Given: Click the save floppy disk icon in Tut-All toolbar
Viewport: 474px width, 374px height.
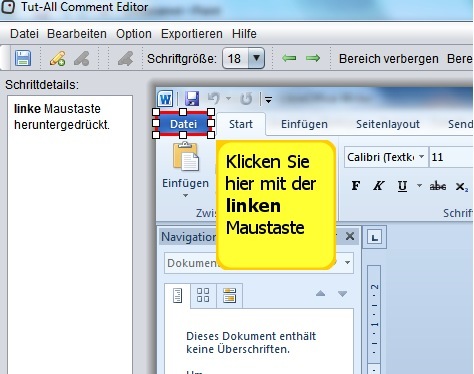Looking at the screenshot, I should 23,58.
